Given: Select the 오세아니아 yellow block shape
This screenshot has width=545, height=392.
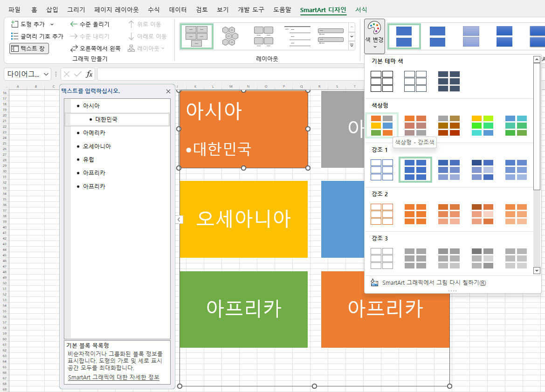Looking at the screenshot, I should point(244,219).
